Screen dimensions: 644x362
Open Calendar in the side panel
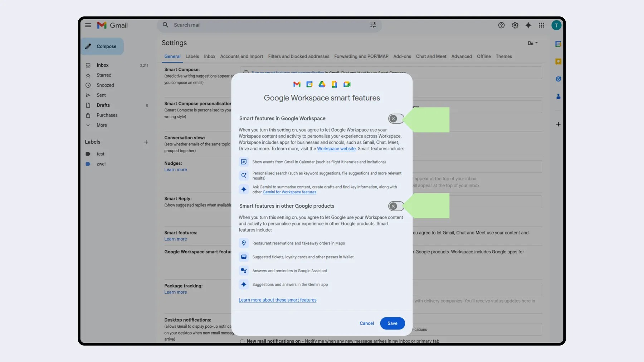point(558,44)
